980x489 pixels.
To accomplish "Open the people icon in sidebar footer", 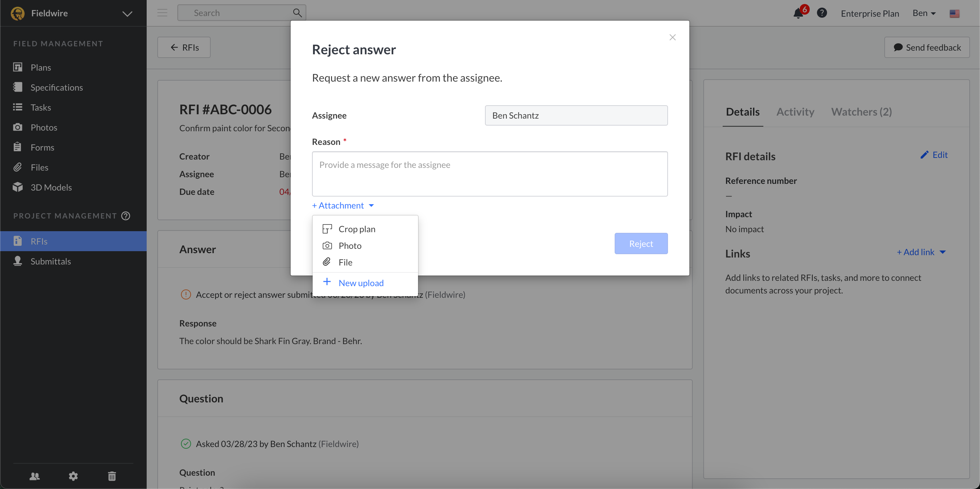I will 35,476.
